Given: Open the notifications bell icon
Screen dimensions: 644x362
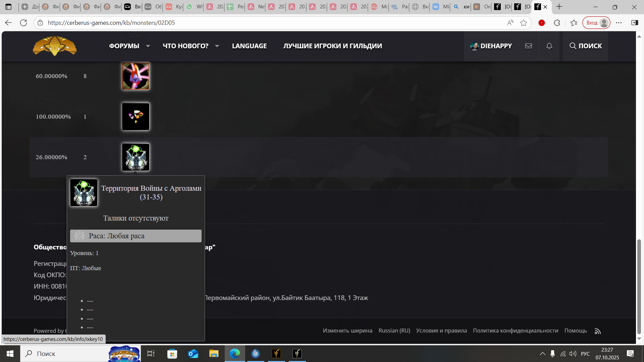Looking at the screenshot, I should (549, 46).
